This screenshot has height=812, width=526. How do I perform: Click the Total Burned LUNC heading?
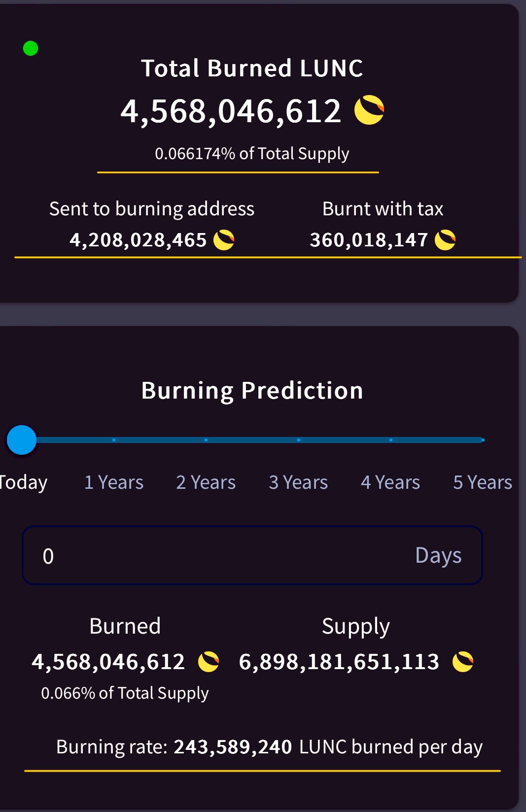(x=252, y=68)
